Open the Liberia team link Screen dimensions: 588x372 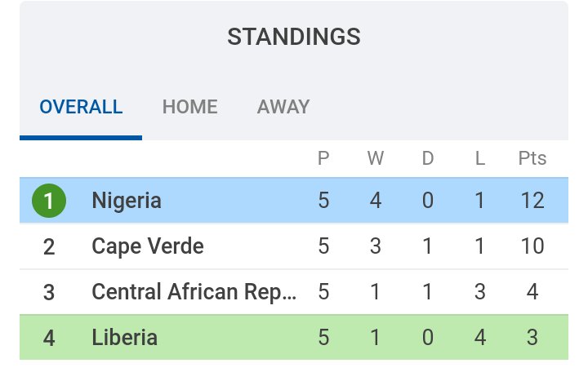(124, 338)
